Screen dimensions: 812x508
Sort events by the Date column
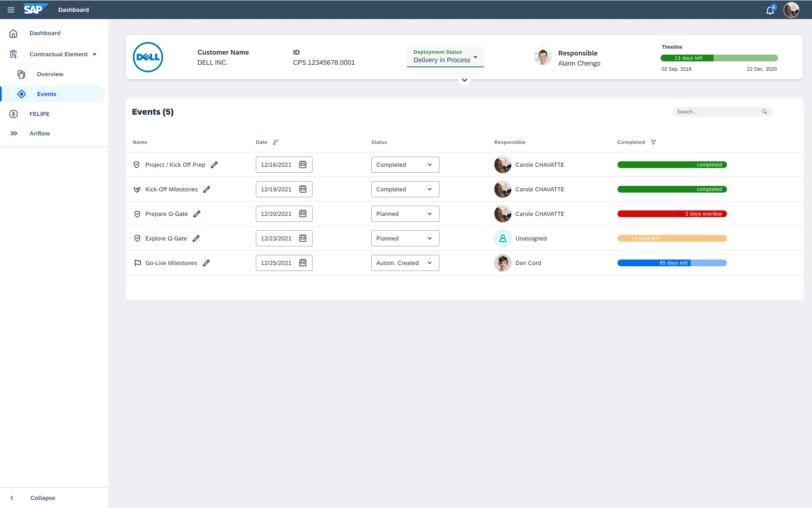[276, 142]
